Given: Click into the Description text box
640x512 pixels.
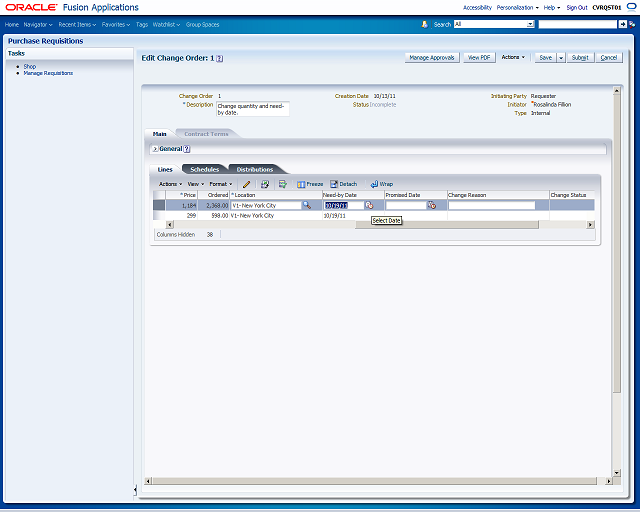Looking at the screenshot, I should [x=253, y=109].
